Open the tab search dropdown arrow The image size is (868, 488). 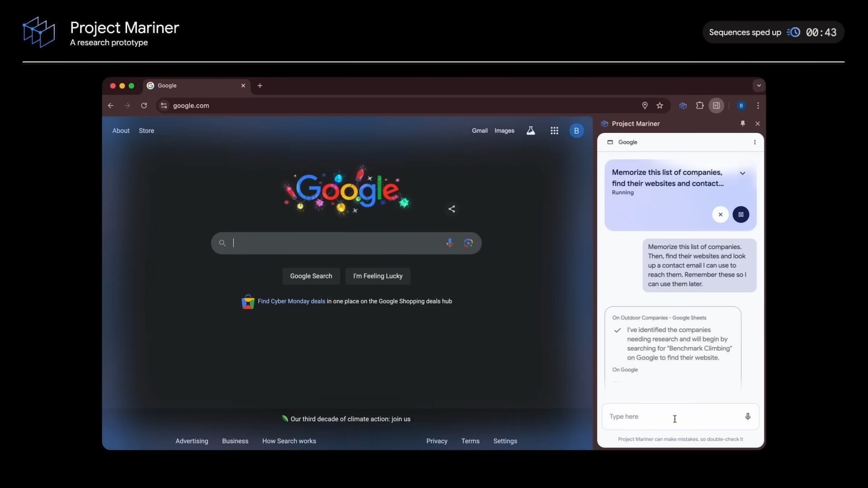[x=758, y=85]
